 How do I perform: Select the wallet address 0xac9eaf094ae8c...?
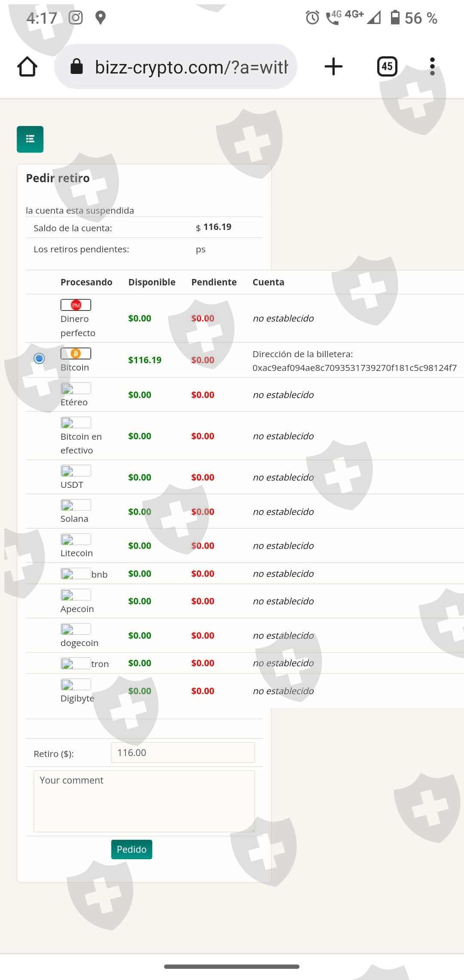pos(354,367)
